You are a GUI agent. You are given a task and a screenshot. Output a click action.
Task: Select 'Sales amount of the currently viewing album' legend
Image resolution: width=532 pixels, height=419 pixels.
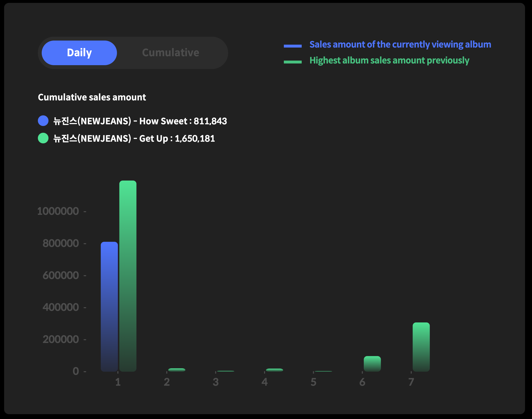tap(400, 44)
